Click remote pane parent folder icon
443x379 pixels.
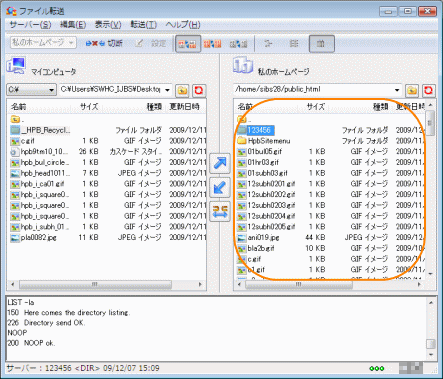[412, 90]
